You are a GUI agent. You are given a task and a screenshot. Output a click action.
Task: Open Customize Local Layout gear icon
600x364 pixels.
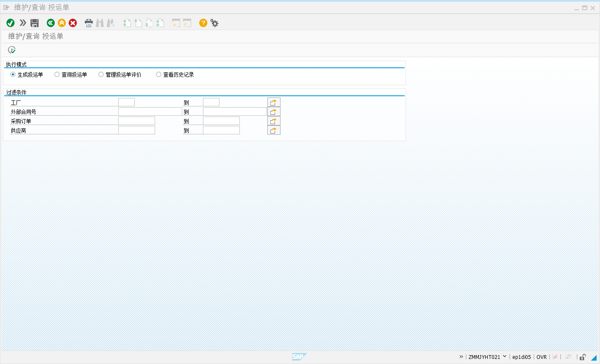(x=214, y=23)
